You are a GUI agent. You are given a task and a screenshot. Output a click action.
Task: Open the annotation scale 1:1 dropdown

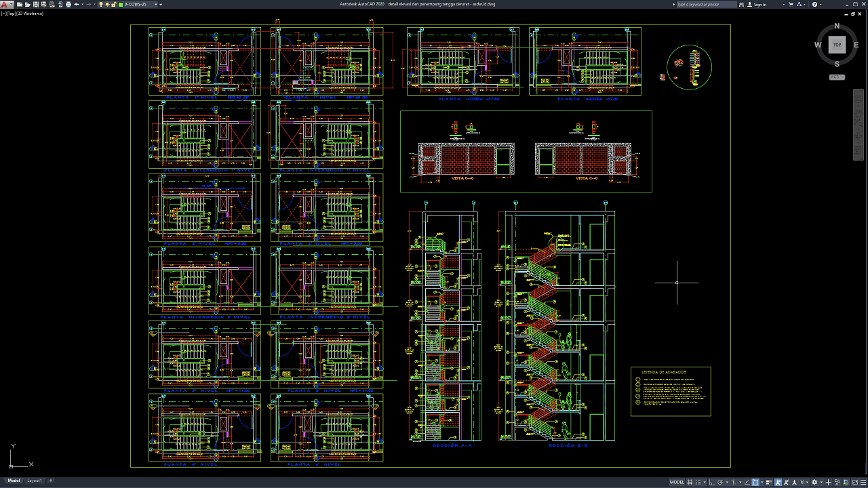point(804,482)
